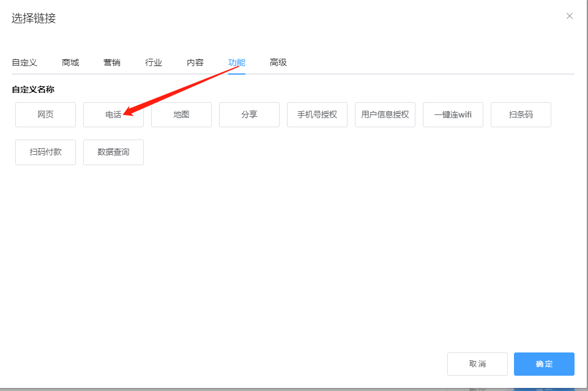The image size is (588, 391).
Task: Select the 营销 tab
Action: (x=112, y=62)
